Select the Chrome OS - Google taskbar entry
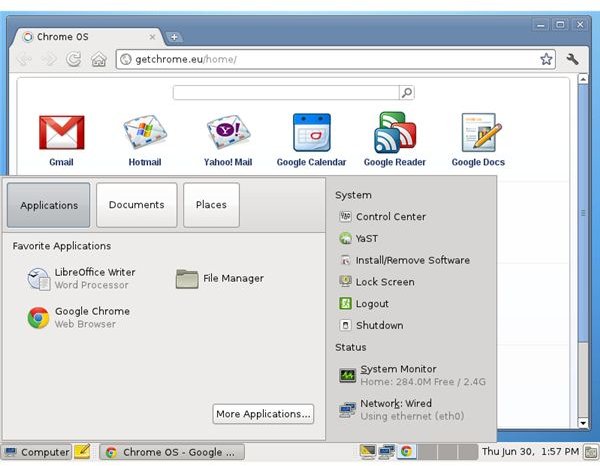Screen dimensions: 600x466 pyautogui.click(x=172, y=452)
